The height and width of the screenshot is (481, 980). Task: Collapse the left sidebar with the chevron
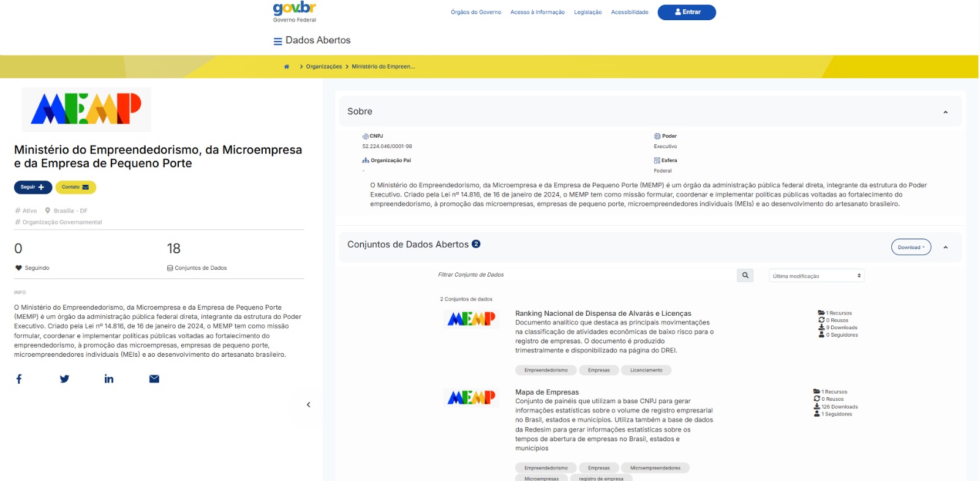(x=309, y=405)
